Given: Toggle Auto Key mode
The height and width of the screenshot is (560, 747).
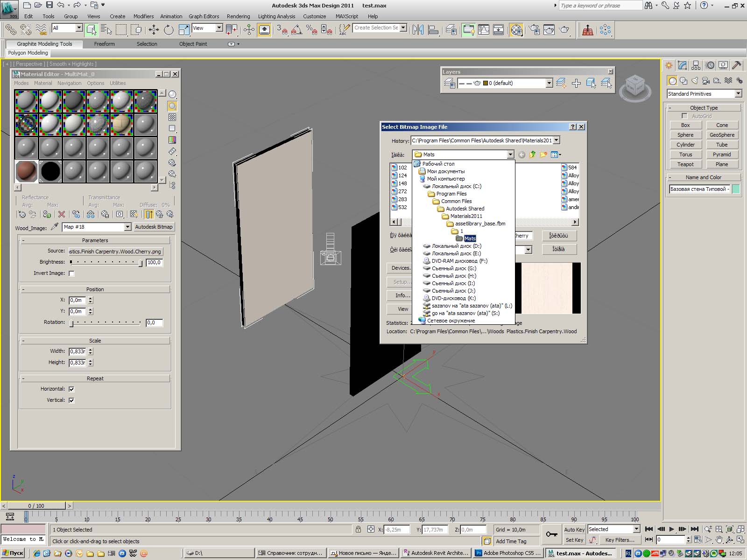Looking at the screenshot, I should pos(574,530).
